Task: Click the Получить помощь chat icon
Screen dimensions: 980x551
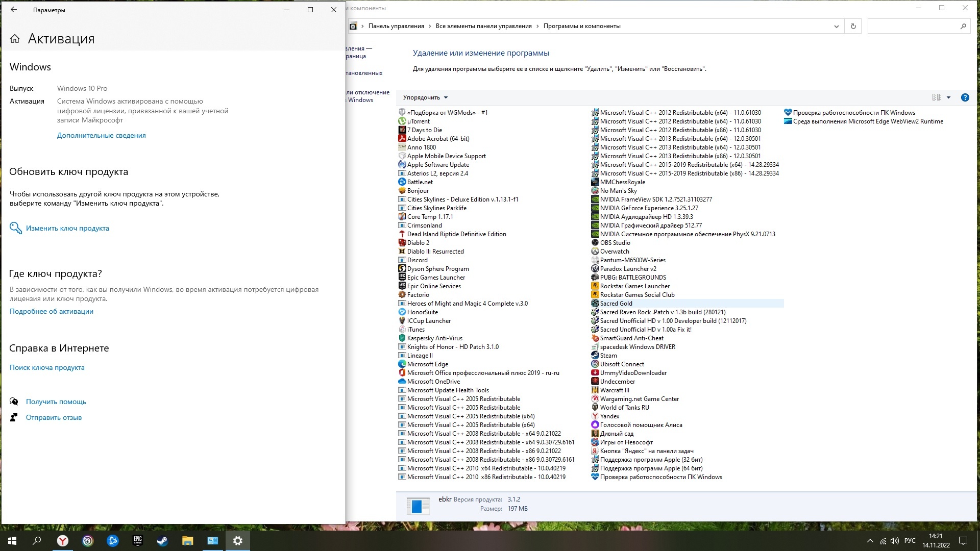Action: click(x=14, y=402)
